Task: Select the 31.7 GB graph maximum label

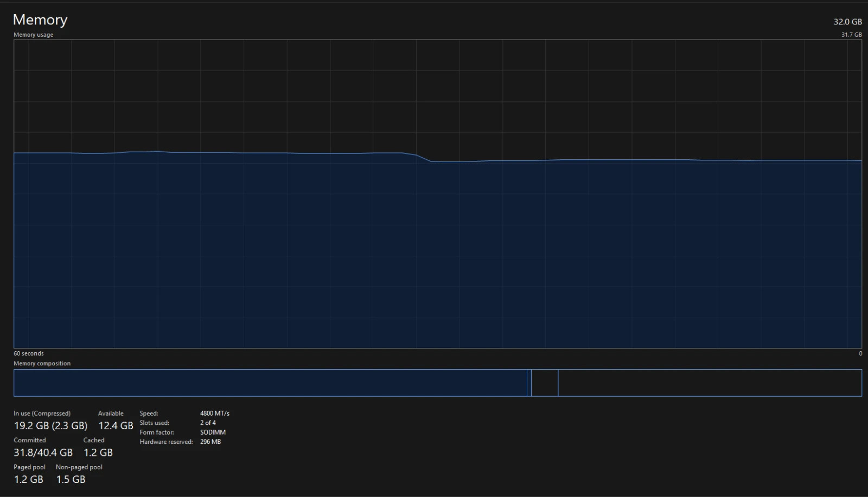Action: 852,35
